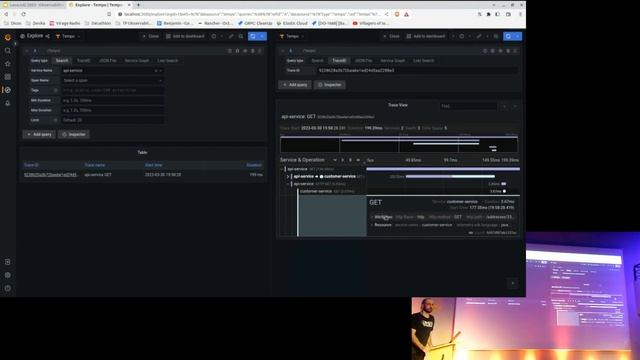Select JSON File query type in right pane
This screenshot has width=640, height=360.
[363, 60]
